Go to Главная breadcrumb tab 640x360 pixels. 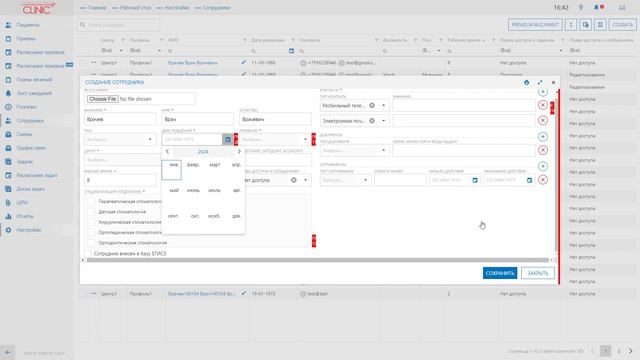[97, 8]
